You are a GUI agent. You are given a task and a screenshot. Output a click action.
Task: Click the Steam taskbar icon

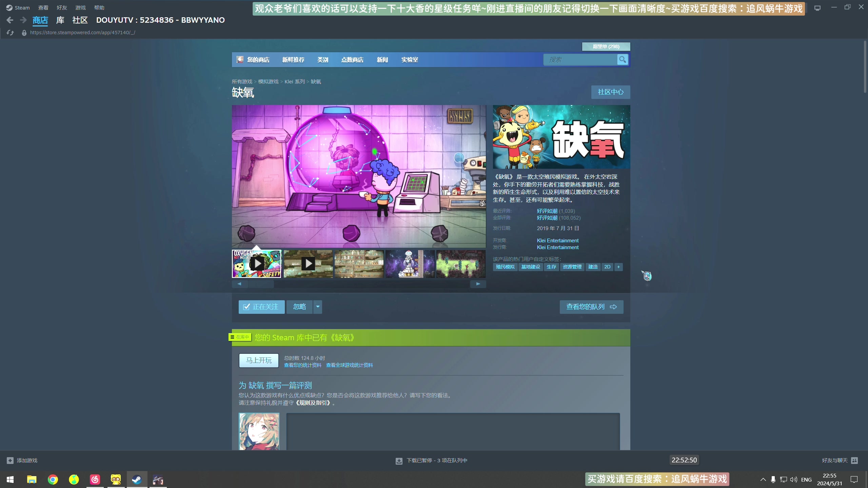coord(137,480)
